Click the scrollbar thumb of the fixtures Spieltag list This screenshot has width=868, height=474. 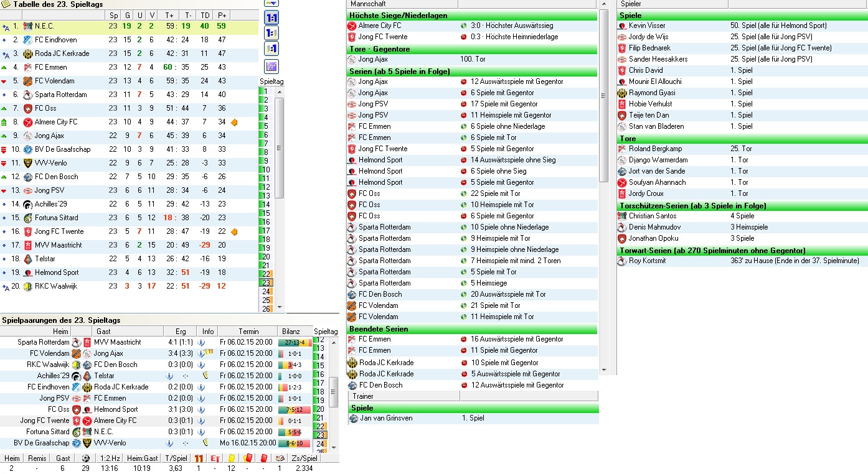point(334,392)
